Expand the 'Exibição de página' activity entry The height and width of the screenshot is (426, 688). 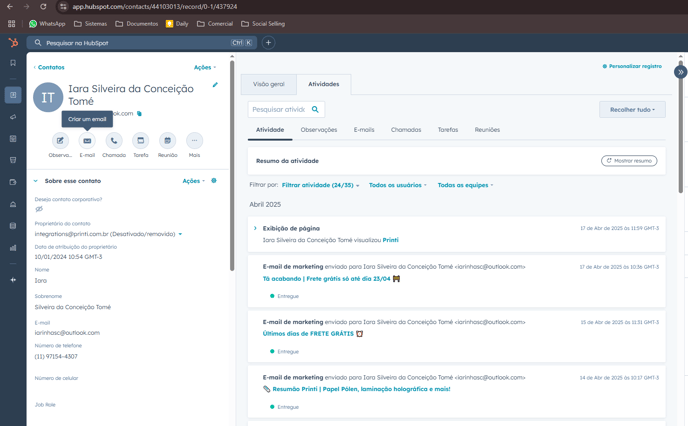coord(255,228)
